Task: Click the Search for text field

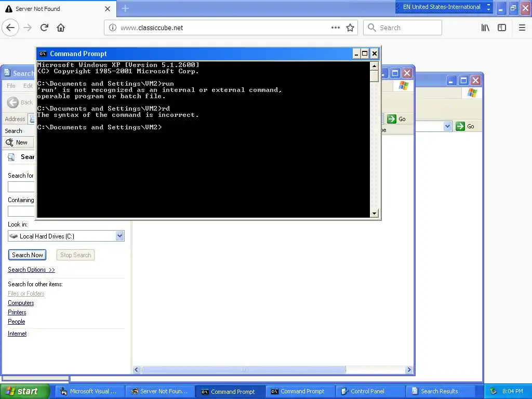Action: point(21,187)
